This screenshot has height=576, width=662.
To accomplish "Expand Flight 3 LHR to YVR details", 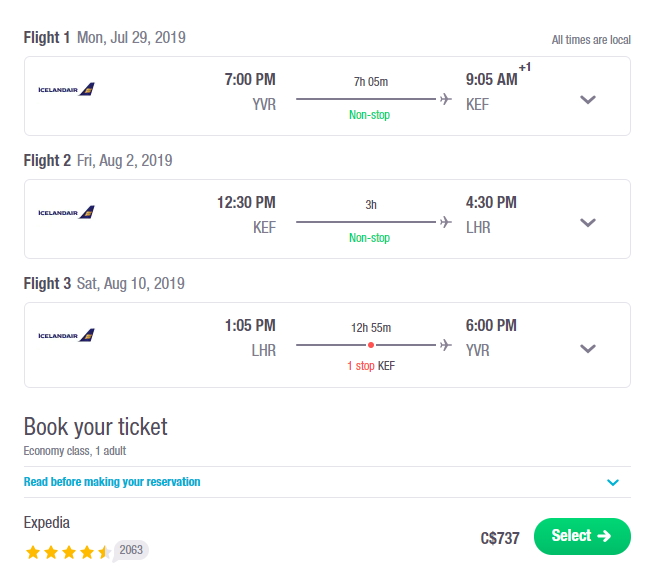I will point(588,348).
